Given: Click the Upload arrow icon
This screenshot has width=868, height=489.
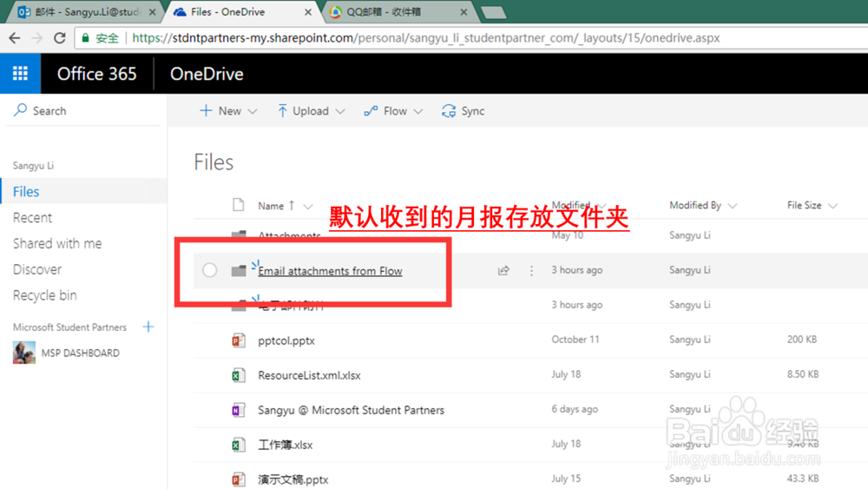Looking at the screenshot, I should [282, 111].
